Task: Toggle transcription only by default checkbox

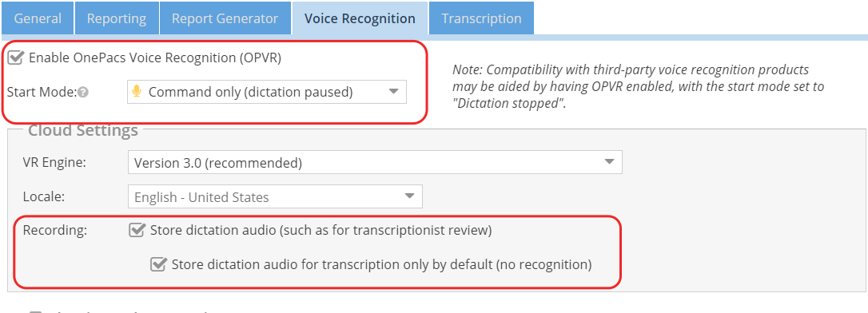Action: click(x=159, y=264)
